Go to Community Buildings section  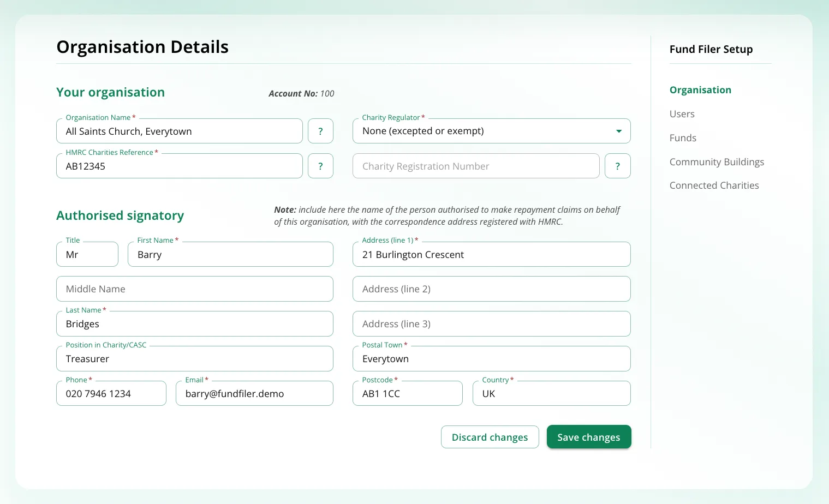click(x=717, y=162)
